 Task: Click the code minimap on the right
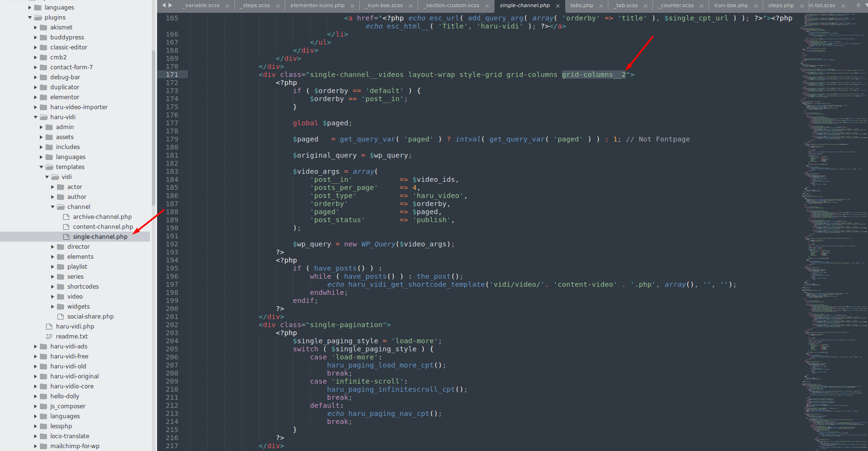[x=834, y=232]
